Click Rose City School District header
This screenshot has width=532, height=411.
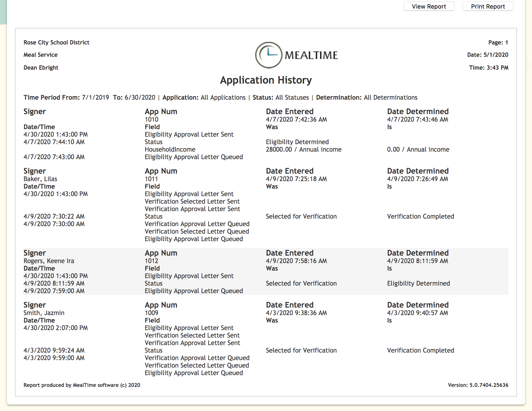point(56,42)
